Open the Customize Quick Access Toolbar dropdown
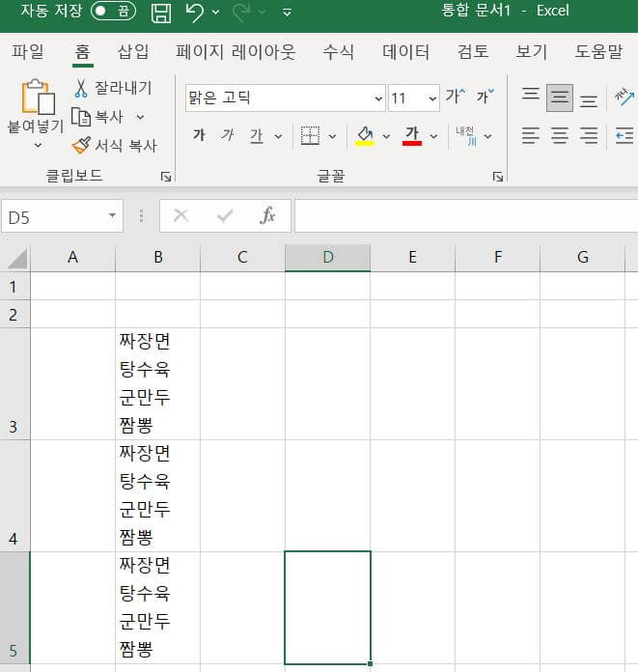The width and height of the screenshot is (638, 672). [x=287, y=13]
